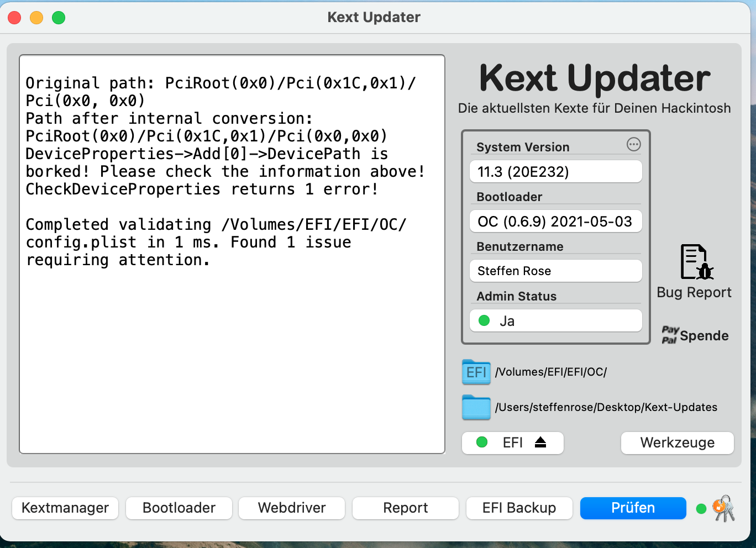Click the green zoom window button
The height and width of the screenshot is (548, 756).
pos(59,18)
